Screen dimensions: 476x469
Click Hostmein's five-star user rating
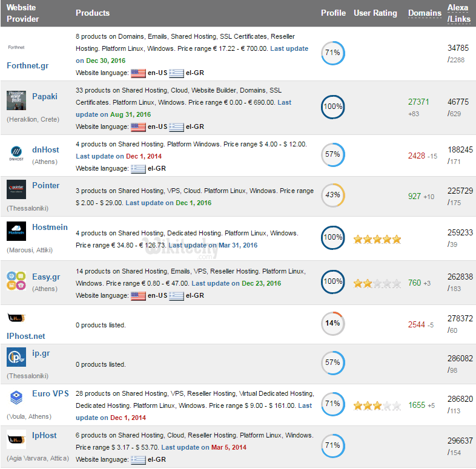(x=377, y=240)
